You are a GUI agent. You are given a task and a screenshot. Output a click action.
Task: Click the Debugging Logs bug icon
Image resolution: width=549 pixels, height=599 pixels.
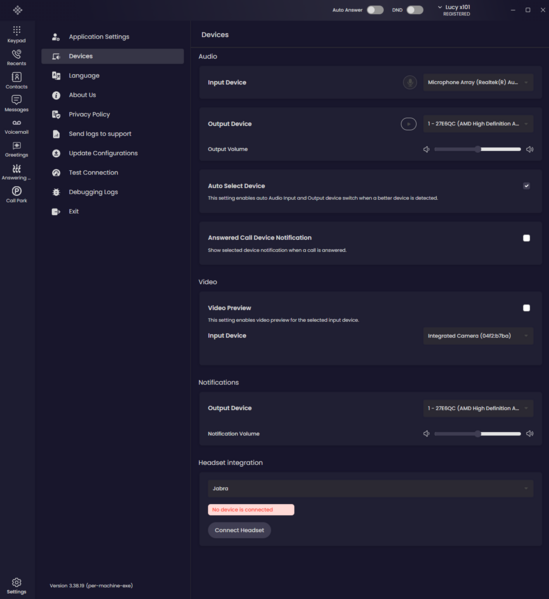click(56, 192)
